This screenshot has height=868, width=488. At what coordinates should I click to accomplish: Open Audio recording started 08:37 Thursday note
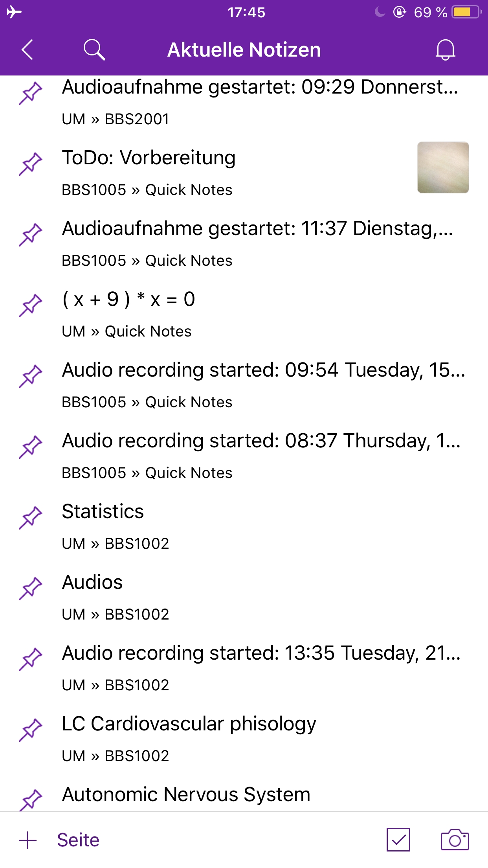(261, 441)
